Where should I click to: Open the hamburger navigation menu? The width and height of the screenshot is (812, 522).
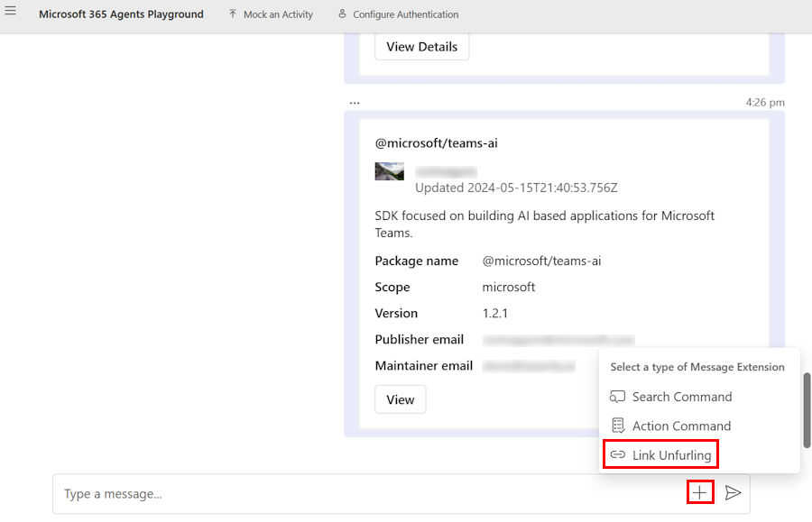tap(10, 10)
